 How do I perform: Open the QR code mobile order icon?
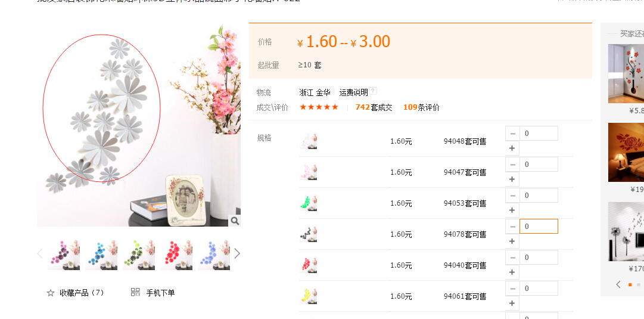(136, 292)
